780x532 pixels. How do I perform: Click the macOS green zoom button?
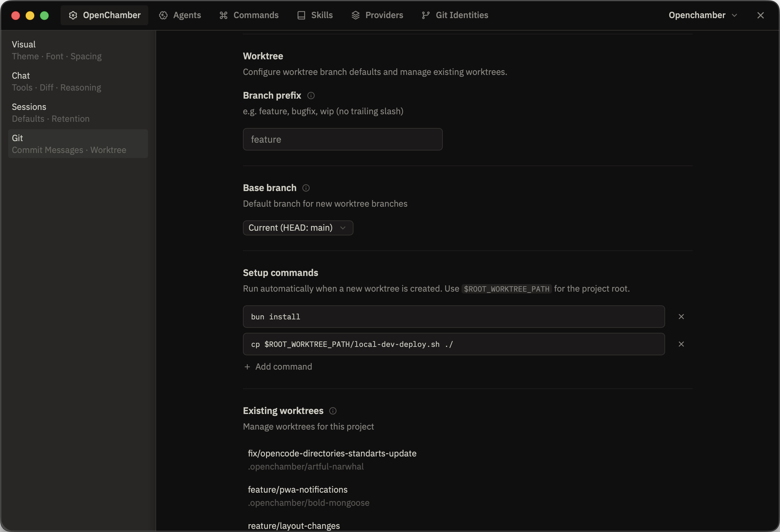(x=44, y=15)
